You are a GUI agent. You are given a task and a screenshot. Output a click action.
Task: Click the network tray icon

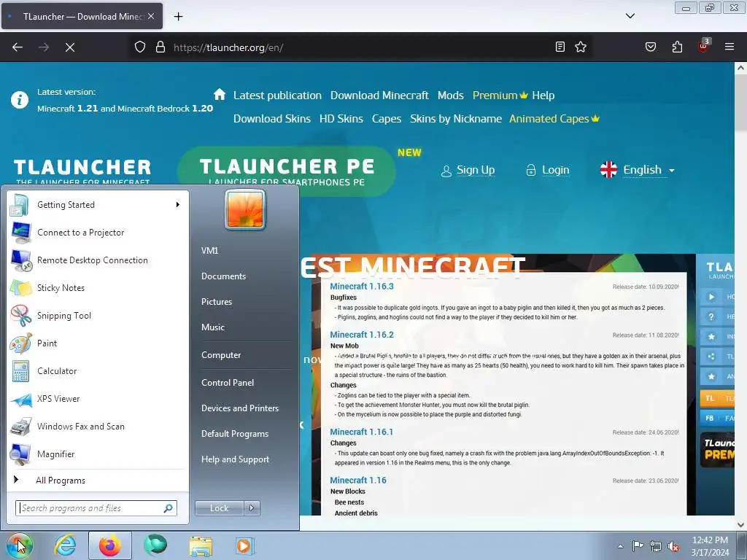[x=656, y=546]
